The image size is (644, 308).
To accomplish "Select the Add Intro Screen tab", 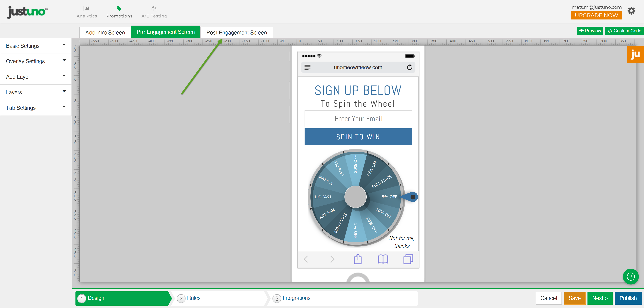I will [x=105, y=33].
